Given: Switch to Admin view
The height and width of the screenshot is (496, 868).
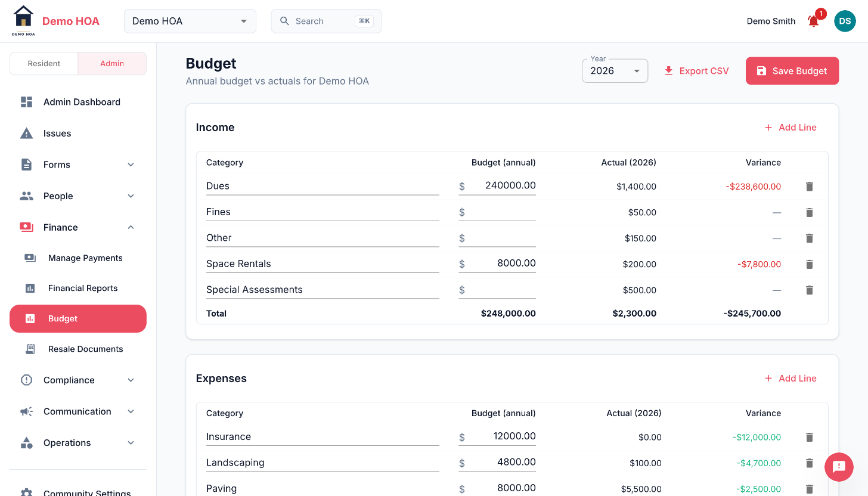Looking at the screenshot, I should click(112, 64).
